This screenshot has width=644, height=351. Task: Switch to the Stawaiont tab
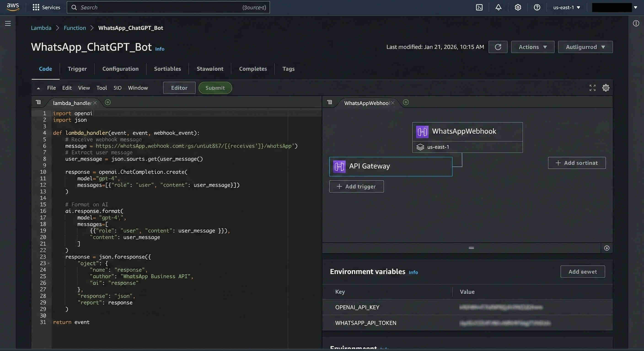[210, 69]
